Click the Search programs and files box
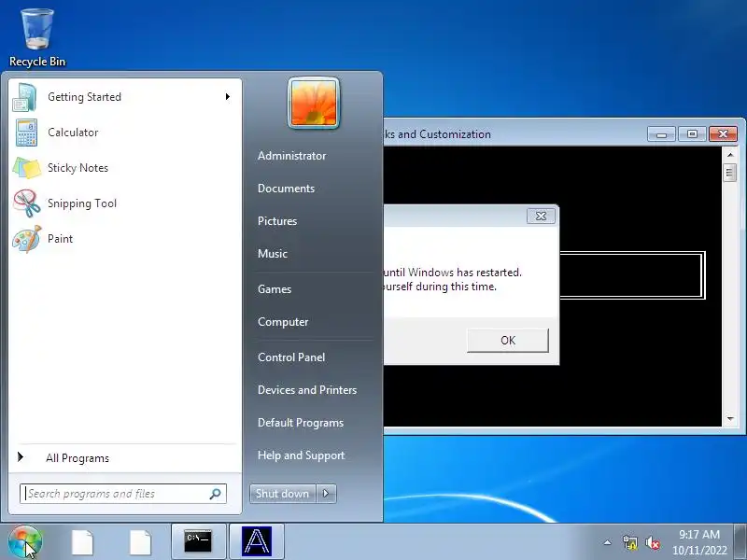Viewport: 747px width, 560px height. point(123,494)
